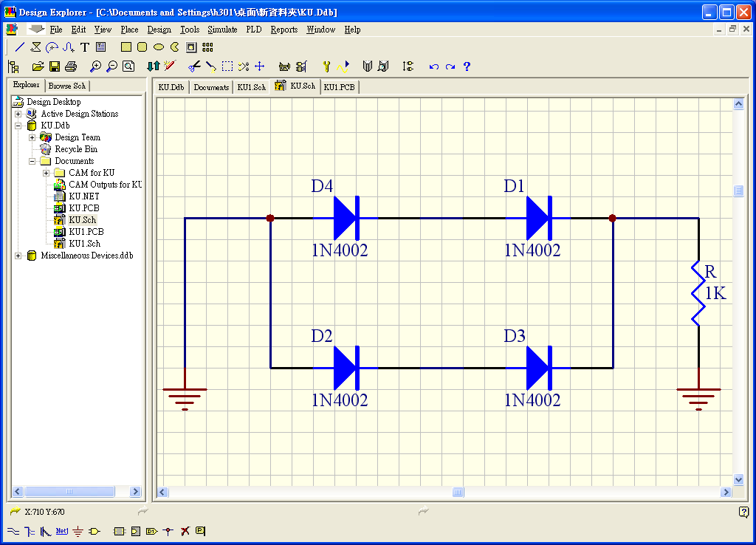Expand the CAM for KU folder

click(46, 173)
